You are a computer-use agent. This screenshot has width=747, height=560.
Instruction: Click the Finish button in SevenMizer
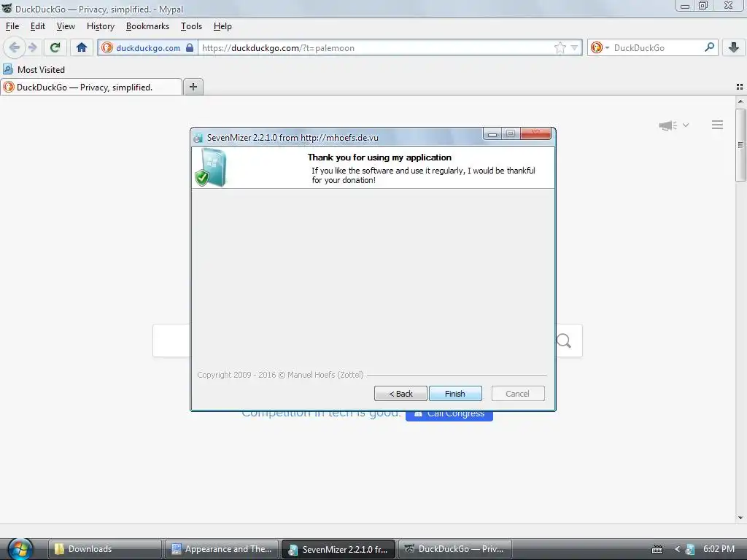tap(455, 394)
